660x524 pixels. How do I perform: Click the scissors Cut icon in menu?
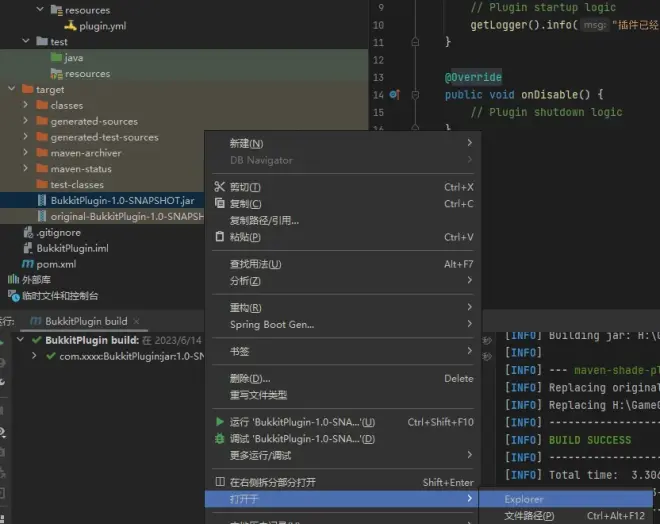(x=219, y=186)
